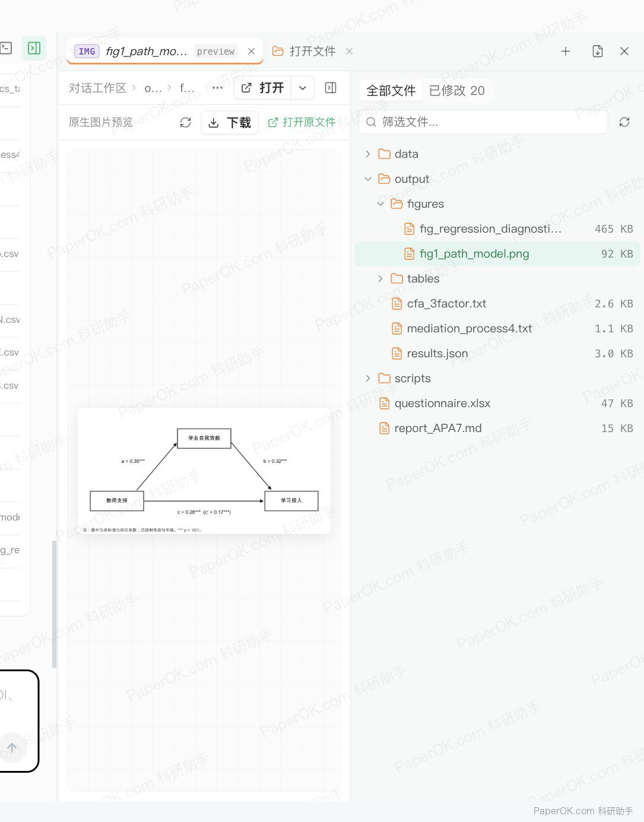The height and width of the screenshot is (822, 644).
Task: Click the file download icon in tab bar
Action: [x=598, y=52]
